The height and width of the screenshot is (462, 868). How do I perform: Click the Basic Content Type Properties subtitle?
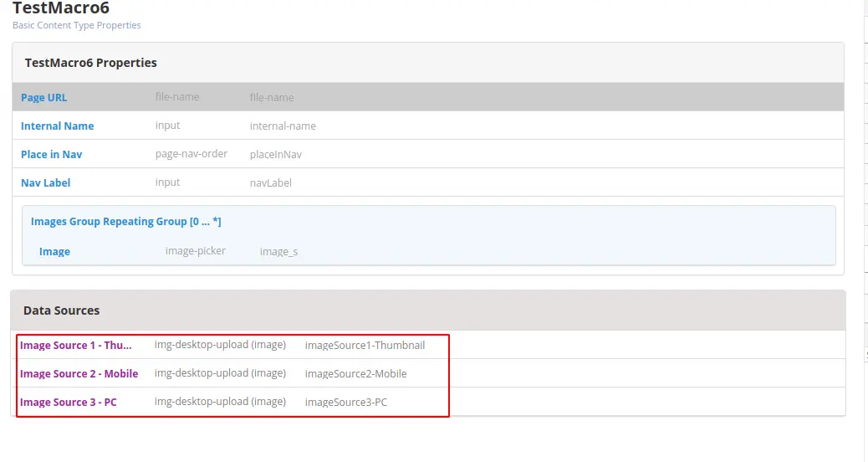[77, 26]
